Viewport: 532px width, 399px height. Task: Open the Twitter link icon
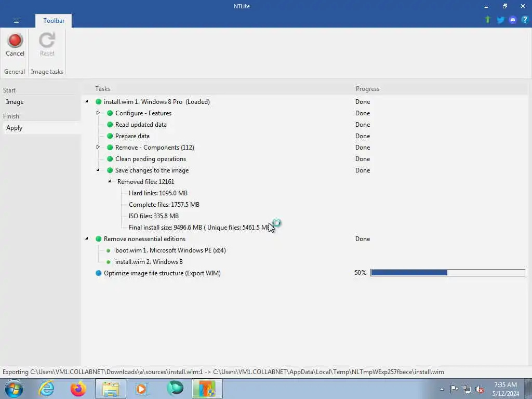coord(500,20)
